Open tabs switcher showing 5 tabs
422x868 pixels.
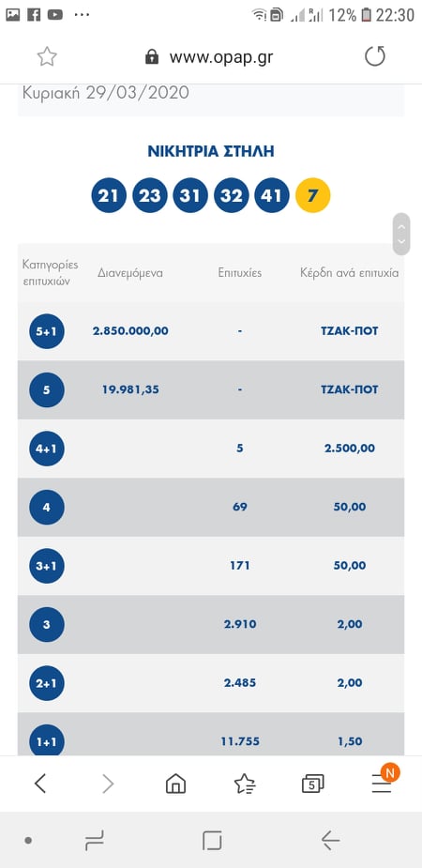(312, 784)
